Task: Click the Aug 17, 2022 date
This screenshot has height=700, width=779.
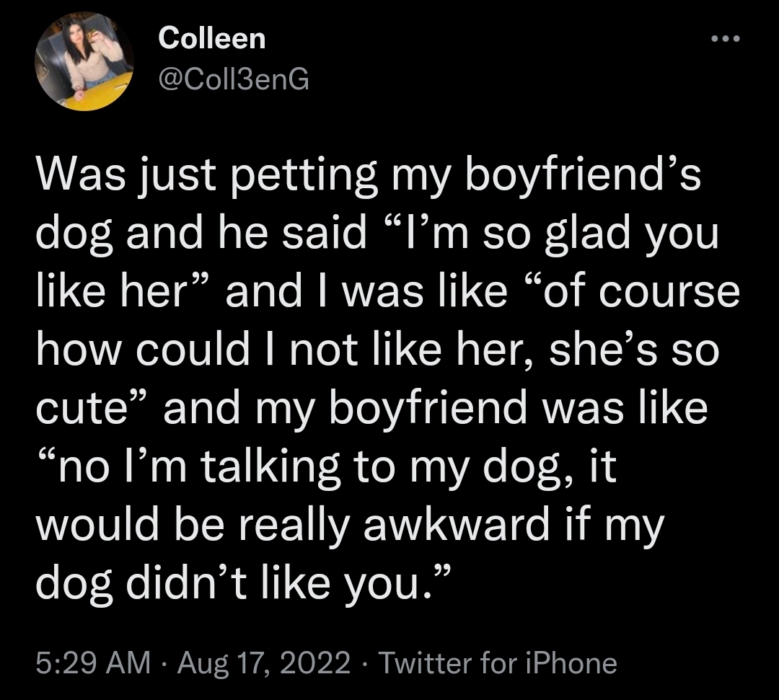Action: point(264,663)
